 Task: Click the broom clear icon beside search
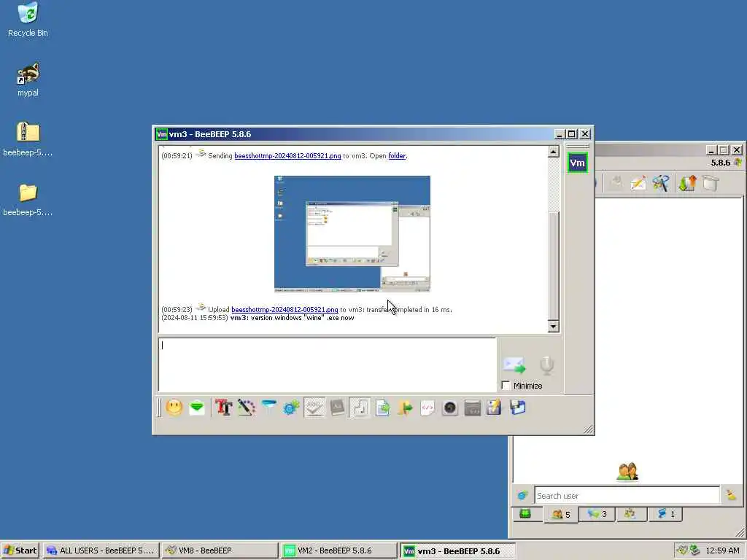[731, 495]
